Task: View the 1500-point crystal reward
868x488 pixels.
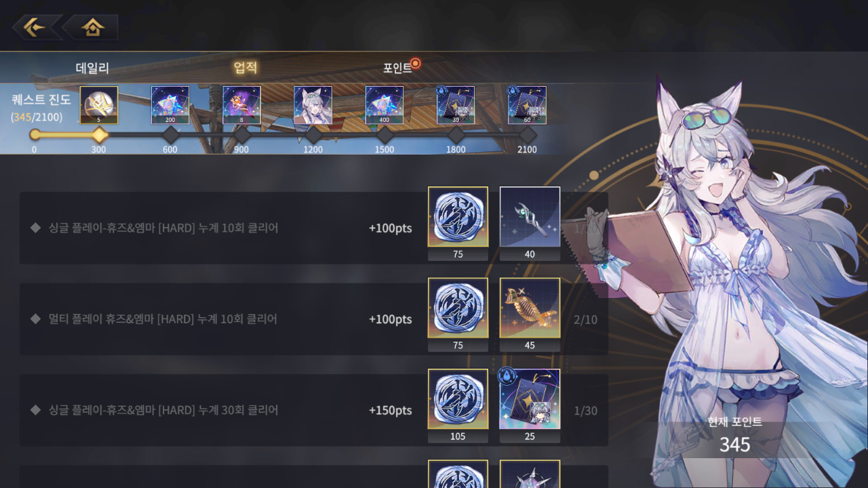Action: tap(384, 105)
